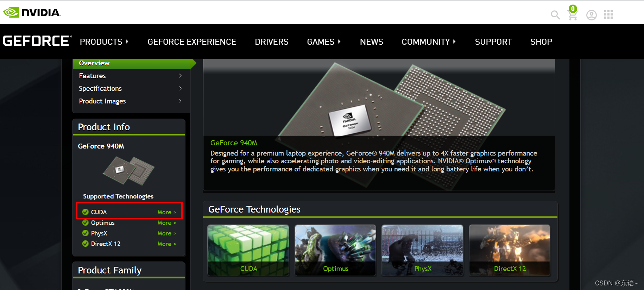Expand the GAMES menu

click(x=324, y=42)
